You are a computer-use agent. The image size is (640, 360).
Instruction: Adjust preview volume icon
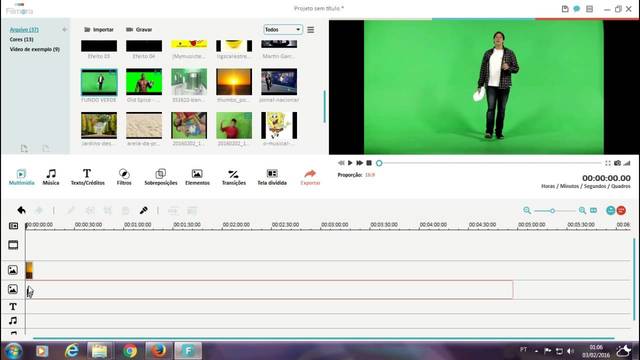(x=627, y=163)
